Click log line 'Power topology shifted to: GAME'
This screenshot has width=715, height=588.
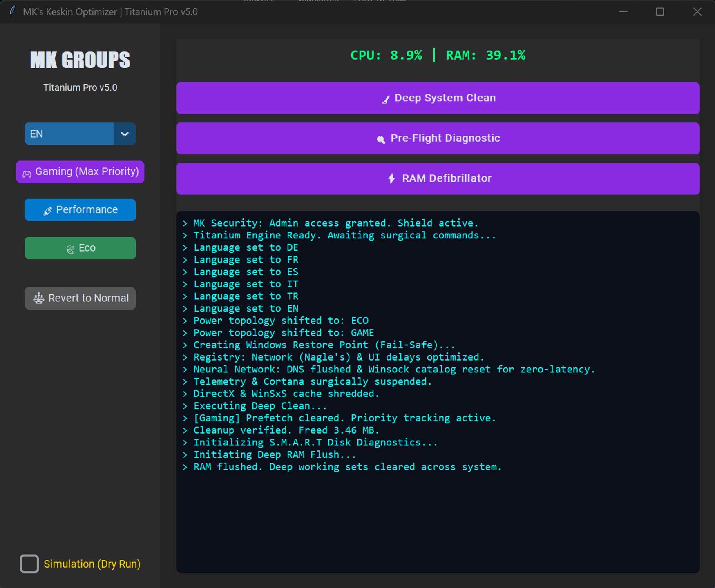(x=278, y=333)
